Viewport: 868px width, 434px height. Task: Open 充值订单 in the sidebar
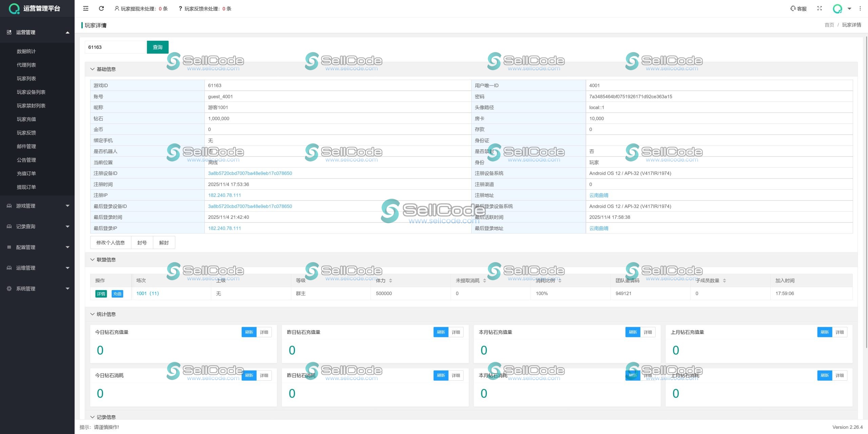[x=26, y=173]
